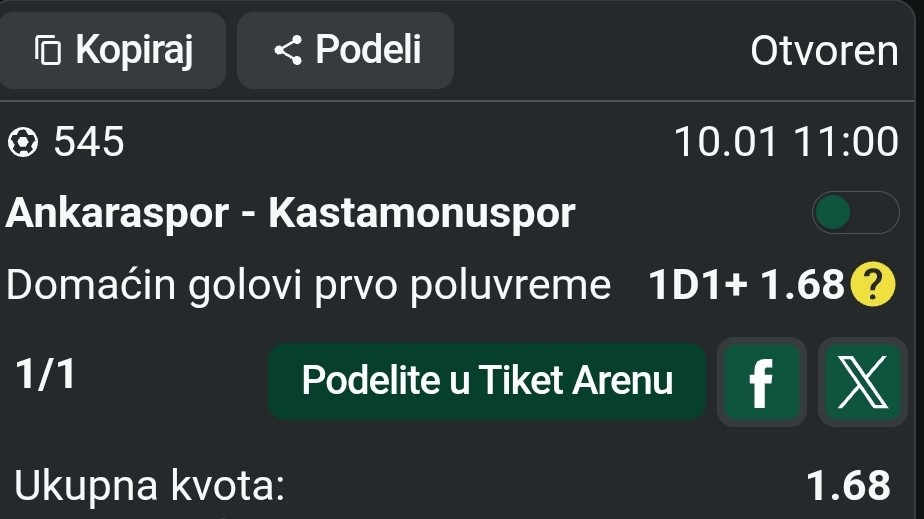Select the Domaćin golovi prvo poluvreme market
This screenshot has width=924, height=519.
pos(308,287)
